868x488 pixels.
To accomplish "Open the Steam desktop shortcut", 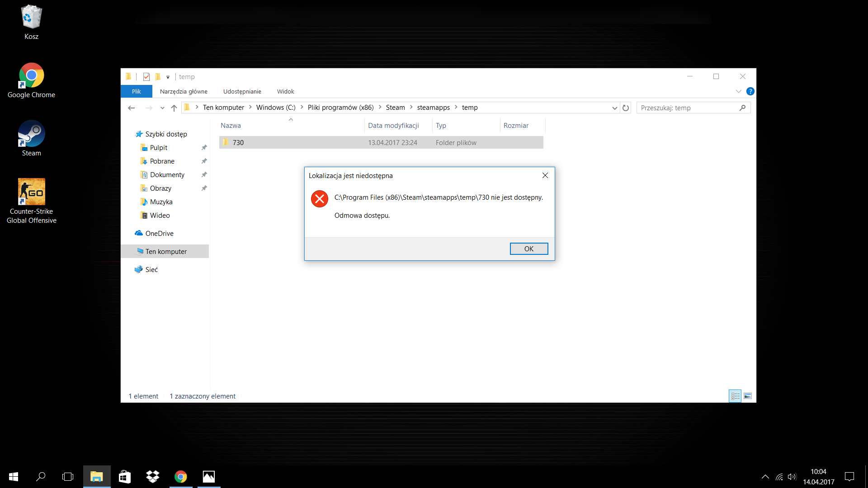I will 31,138.
